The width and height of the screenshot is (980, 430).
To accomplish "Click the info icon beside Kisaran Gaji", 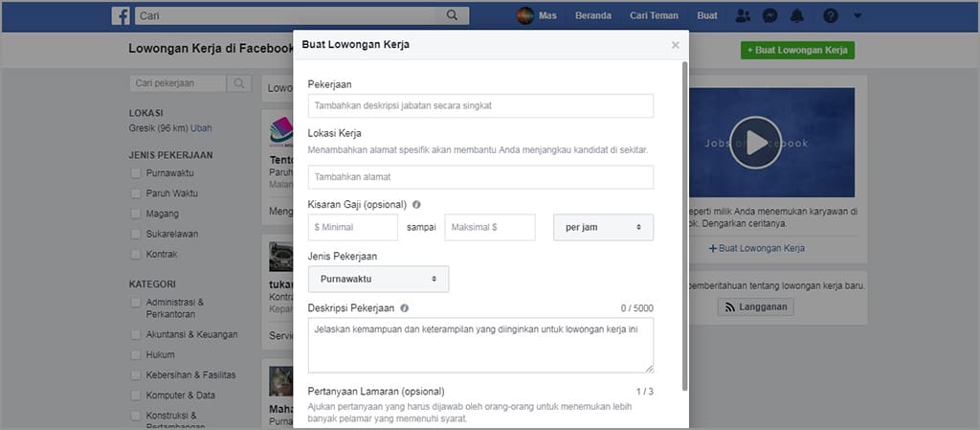I will click(x=417, y=204).
